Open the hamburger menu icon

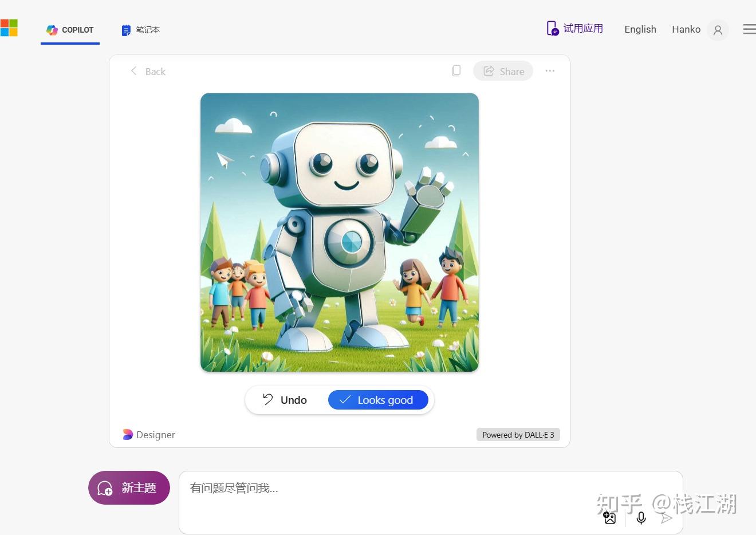pyautogui.click(x=749, y=29)
